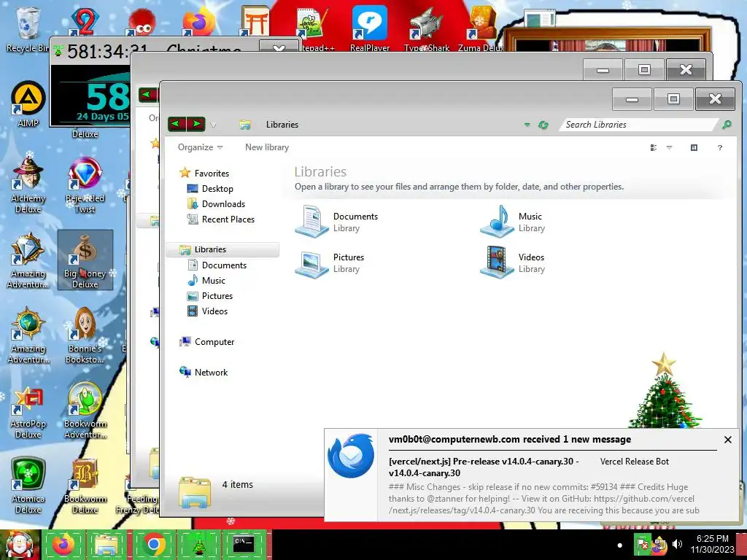Open the Recycle Bin desktop icon

click(x=27, y=28)
